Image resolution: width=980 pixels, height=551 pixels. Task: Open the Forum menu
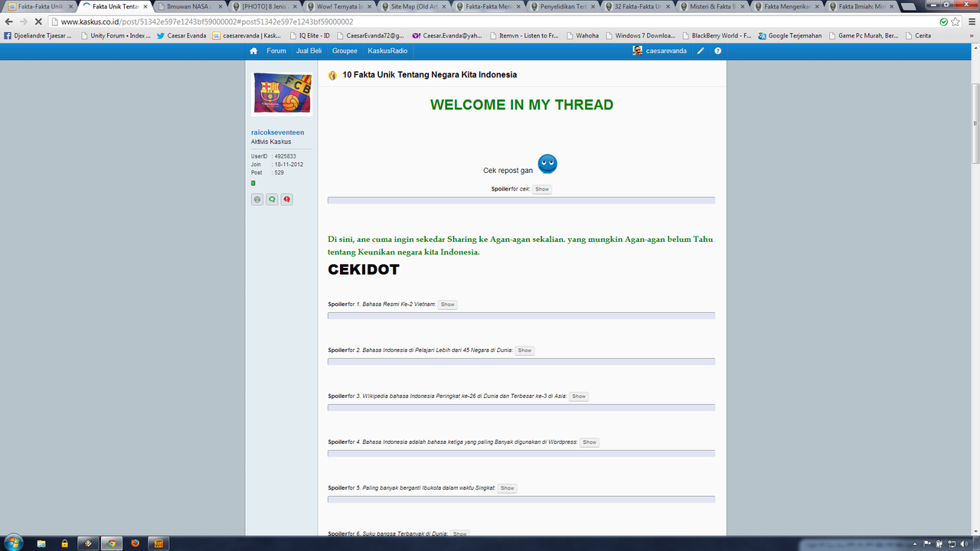point(276,51)
